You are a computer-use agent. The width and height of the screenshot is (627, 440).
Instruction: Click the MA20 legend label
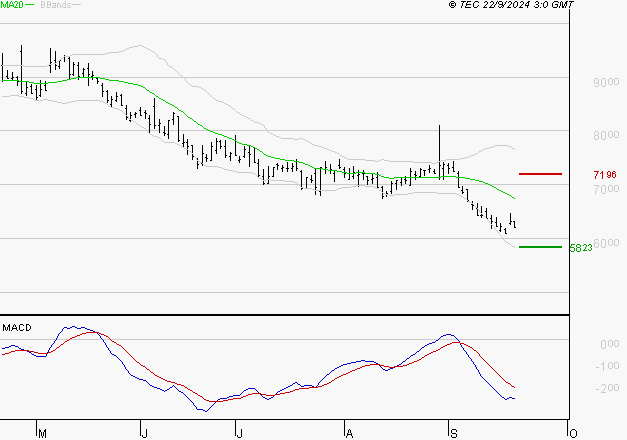click(x=12, y=5)
